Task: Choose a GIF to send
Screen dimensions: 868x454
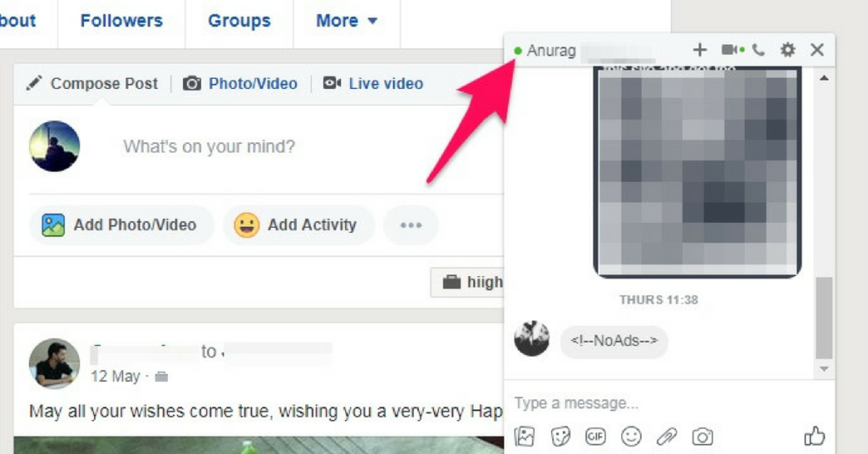Action: [x=596, y=437]
